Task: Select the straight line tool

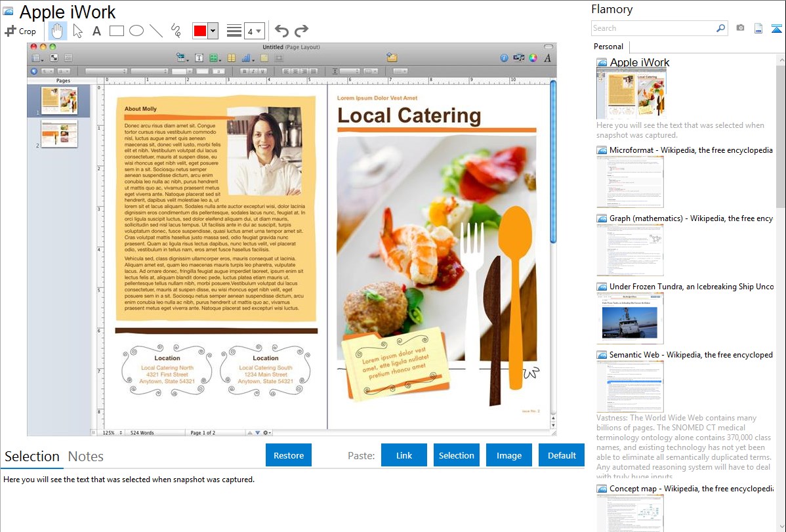Action: (156, 31)
